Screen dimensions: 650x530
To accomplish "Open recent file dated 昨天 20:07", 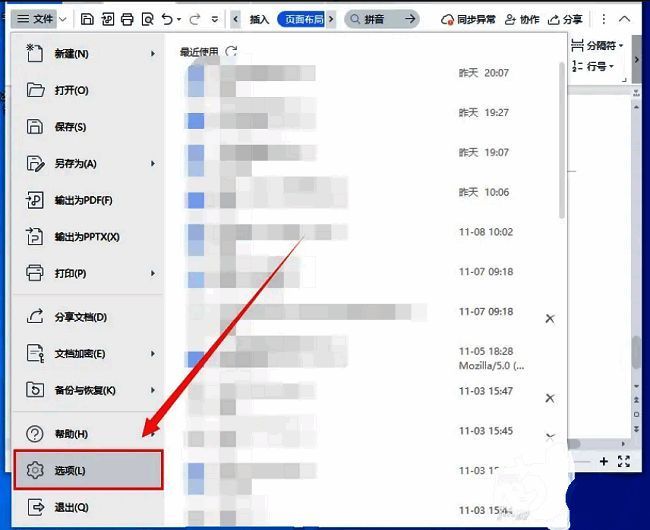I will (348, 73).
